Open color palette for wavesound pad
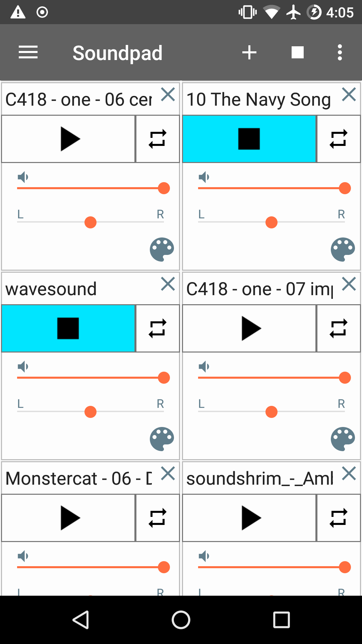This screenshot has height=644, width=362. point(162,439)
